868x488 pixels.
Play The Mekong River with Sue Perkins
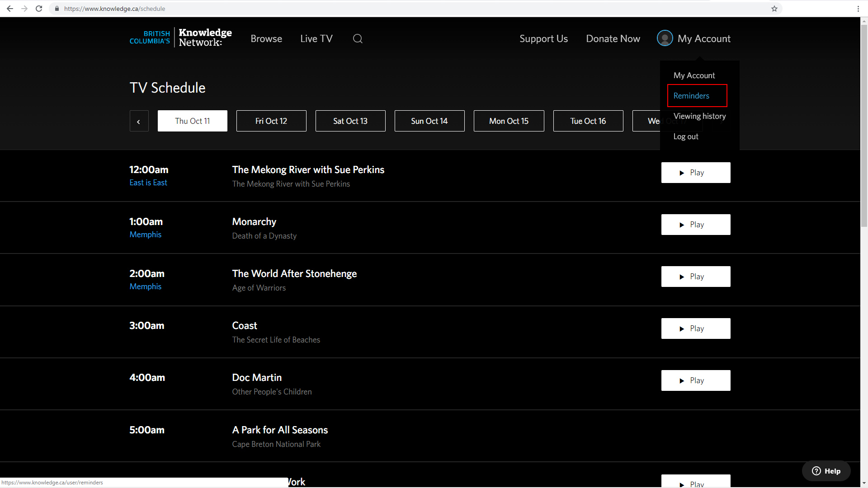696,173
